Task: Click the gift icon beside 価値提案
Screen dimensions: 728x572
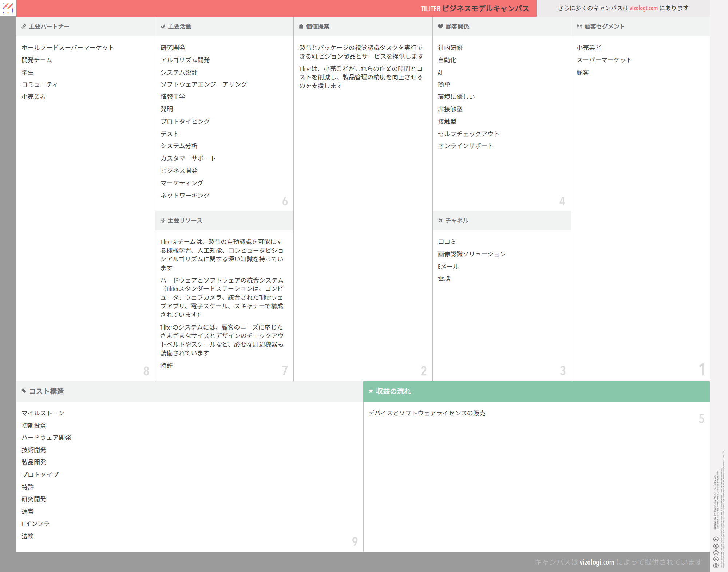Action: point(301,27)
